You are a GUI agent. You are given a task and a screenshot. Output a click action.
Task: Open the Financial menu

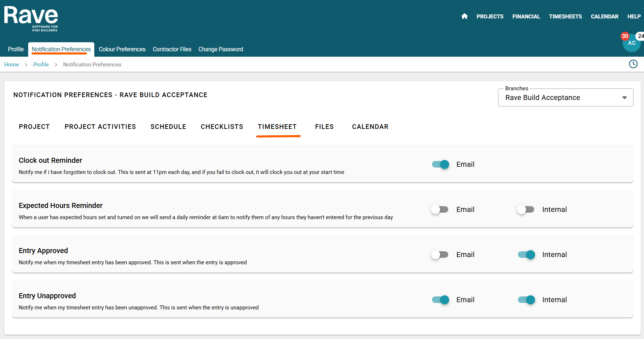coord(526,16)
